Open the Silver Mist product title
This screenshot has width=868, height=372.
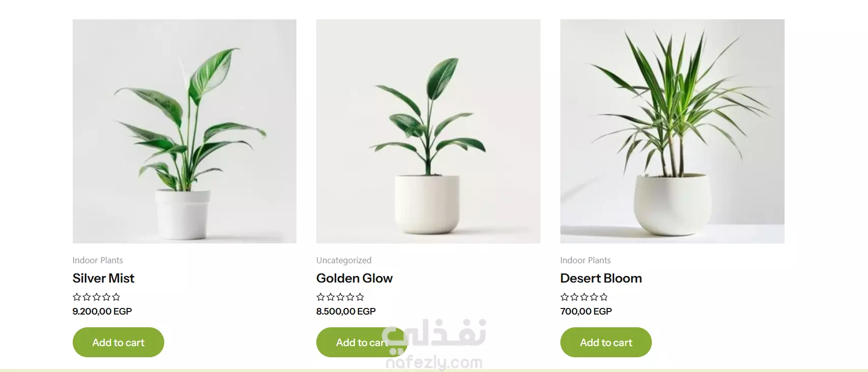pyautogui.click(x=103, y=278)
